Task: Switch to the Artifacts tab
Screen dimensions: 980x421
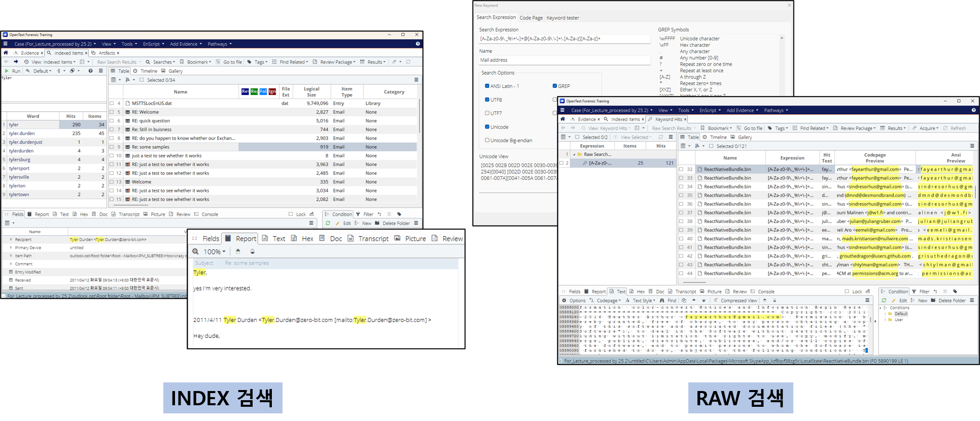Action: pyautogui.click(x=104, y=53)
